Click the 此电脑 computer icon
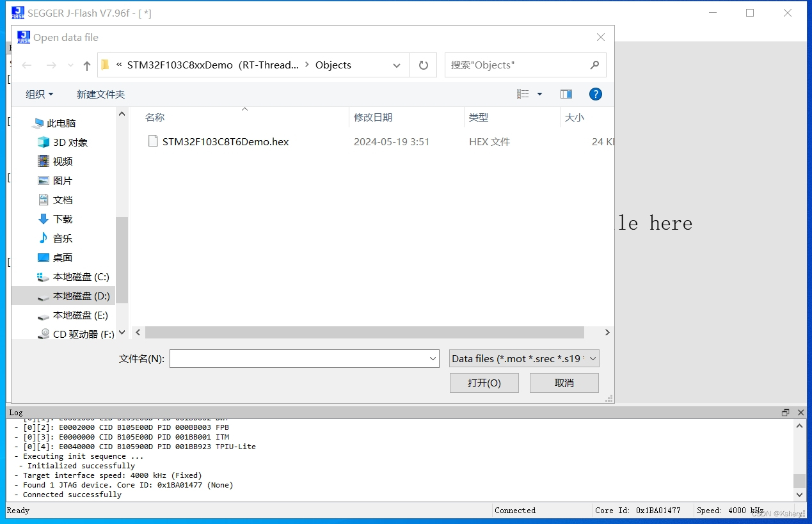The height and width of the screenshot is (524, 812). (x=37, y=123)
